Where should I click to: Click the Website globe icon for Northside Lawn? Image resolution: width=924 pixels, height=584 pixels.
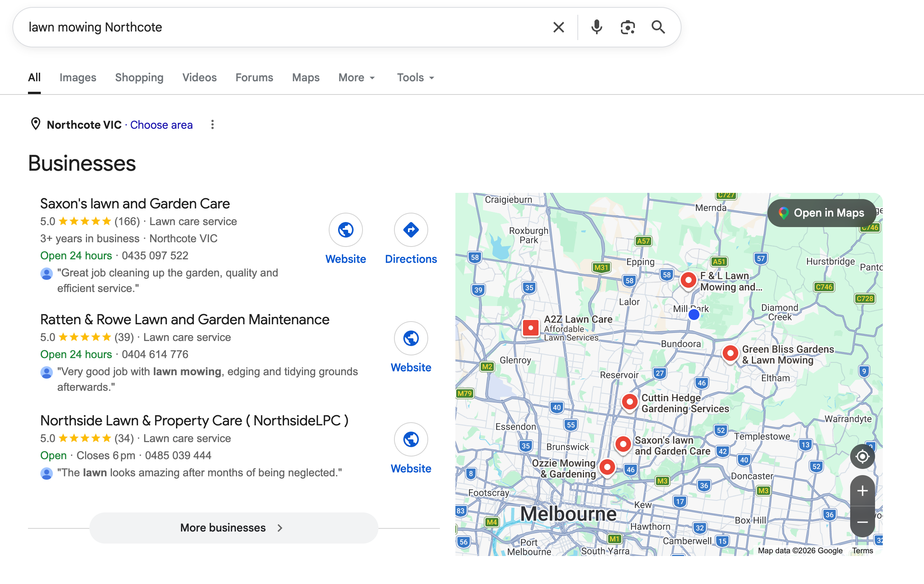tap(411, 439)
